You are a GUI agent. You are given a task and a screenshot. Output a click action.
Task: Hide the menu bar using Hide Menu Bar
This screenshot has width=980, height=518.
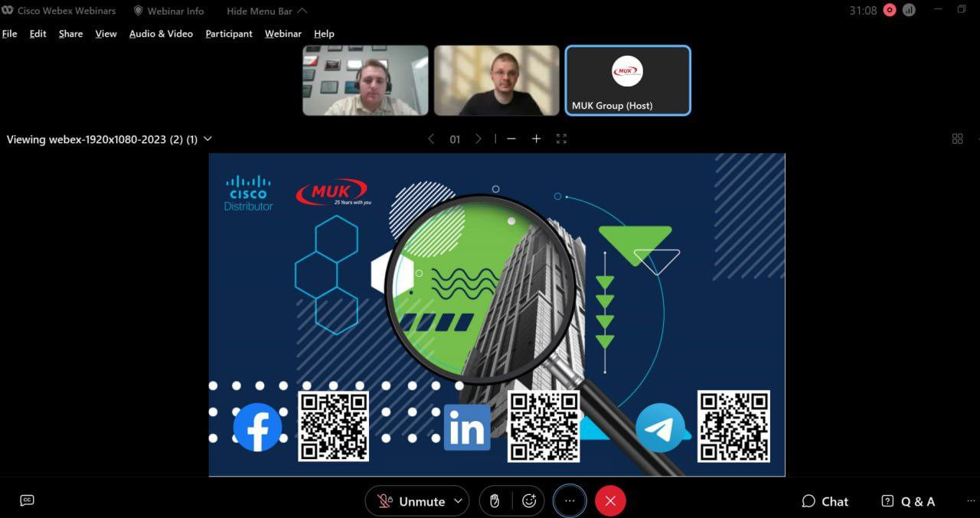[267, 11]
